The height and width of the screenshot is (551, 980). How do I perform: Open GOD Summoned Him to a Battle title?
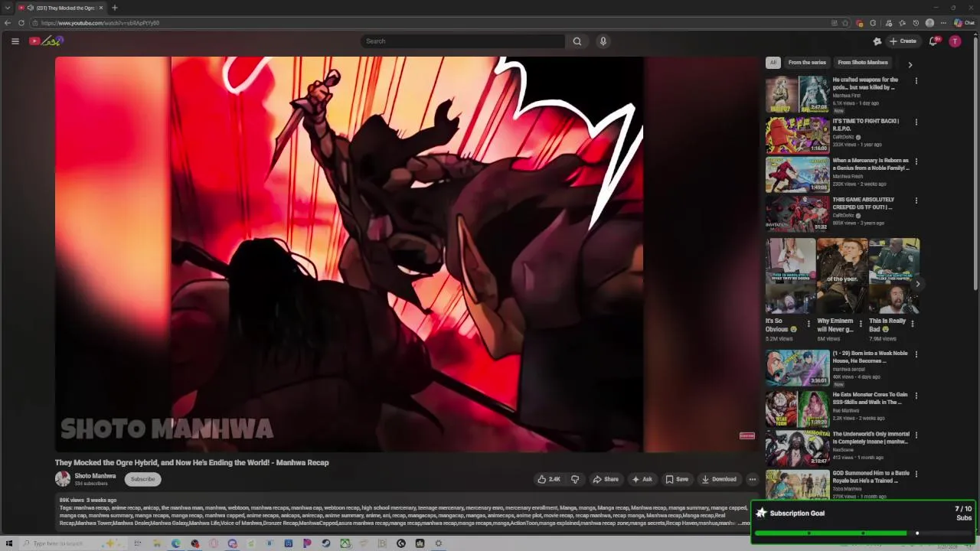[x=871, y=477]
